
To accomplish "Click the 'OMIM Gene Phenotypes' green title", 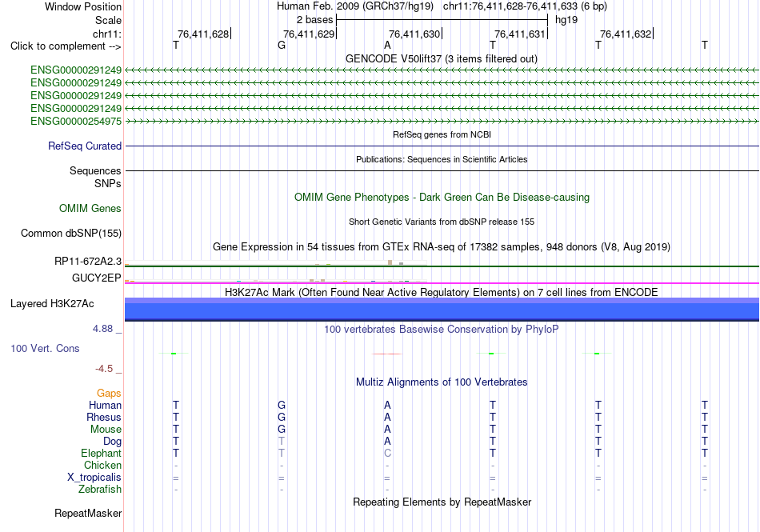I will tap(442, 197).
